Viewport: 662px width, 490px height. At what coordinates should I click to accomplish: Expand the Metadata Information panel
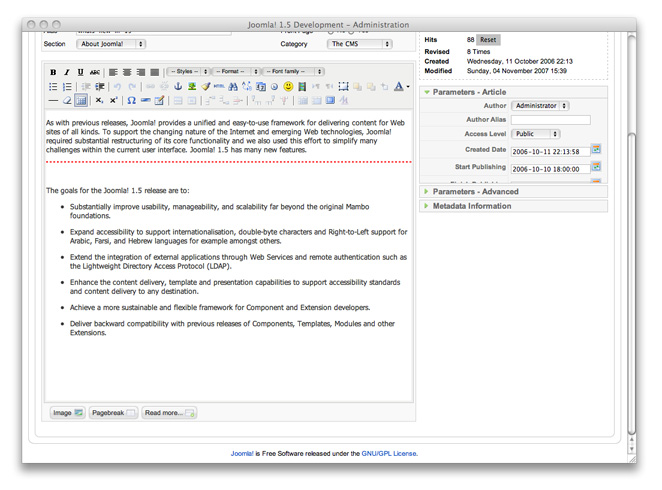point(472,206)
